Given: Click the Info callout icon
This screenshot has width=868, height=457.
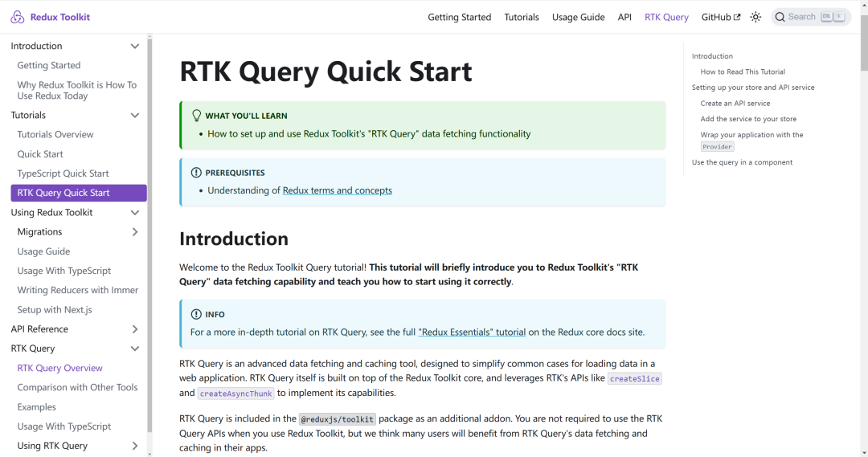Looking at the screenshot, I should (196, 314).
